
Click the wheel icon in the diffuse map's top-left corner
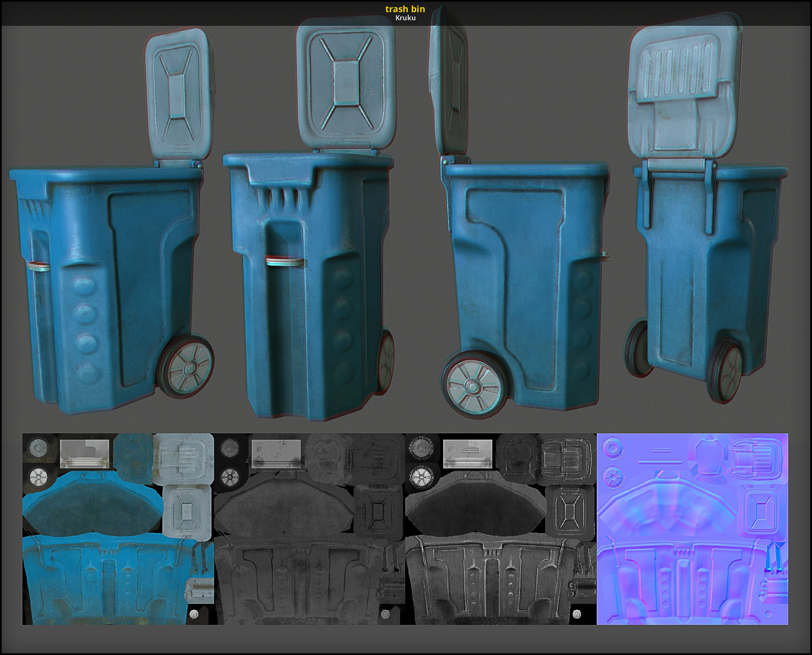coord(39,448)
